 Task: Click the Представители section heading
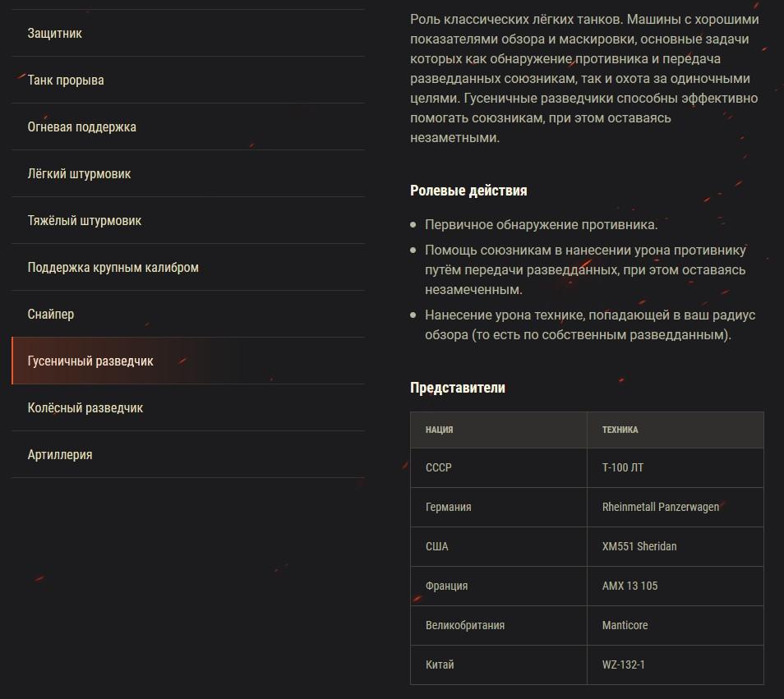458,388
